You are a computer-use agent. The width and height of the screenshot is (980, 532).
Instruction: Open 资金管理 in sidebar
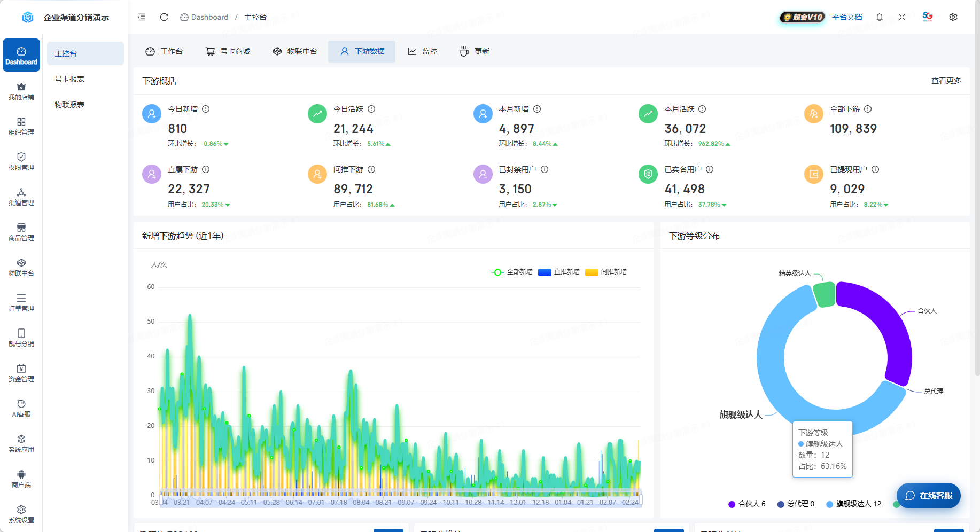[21, 373]
